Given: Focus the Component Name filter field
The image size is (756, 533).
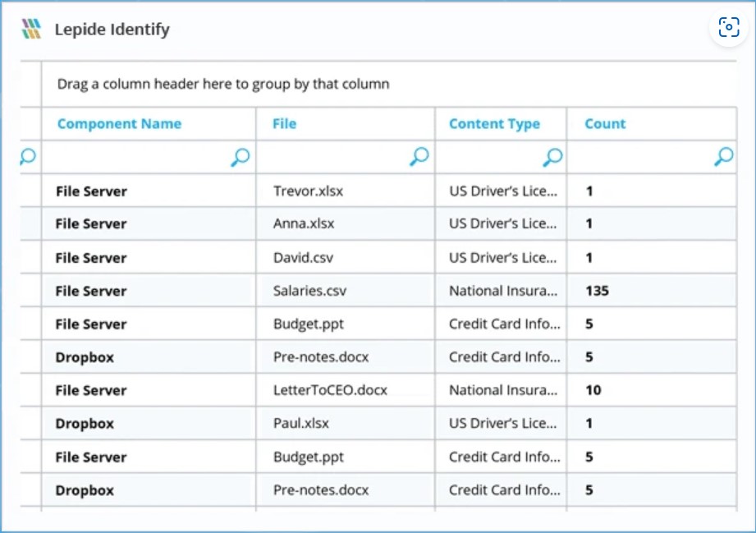Looking at the screenshot, I should pyautogui.click(x=149, y=157).
